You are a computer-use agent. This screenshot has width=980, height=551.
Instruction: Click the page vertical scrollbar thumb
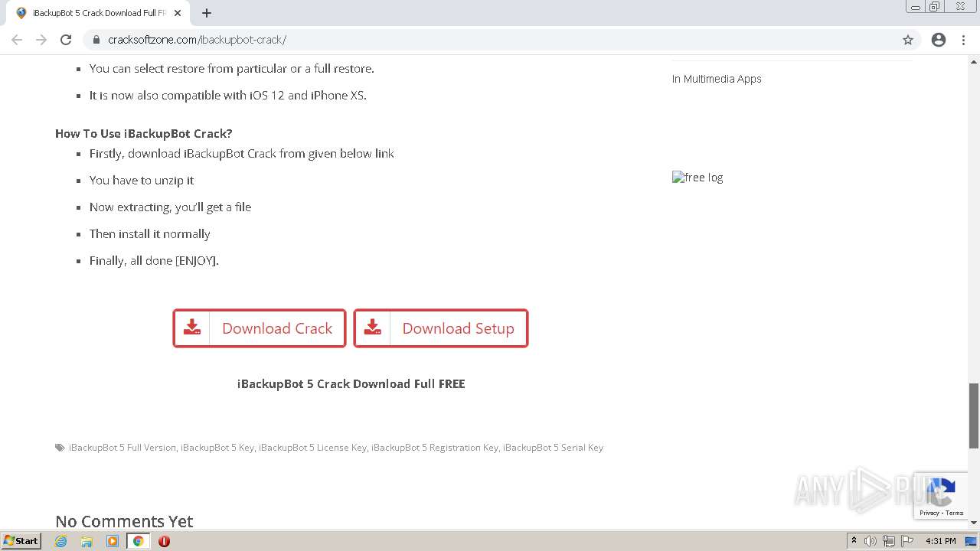click(x=974, y=416)
